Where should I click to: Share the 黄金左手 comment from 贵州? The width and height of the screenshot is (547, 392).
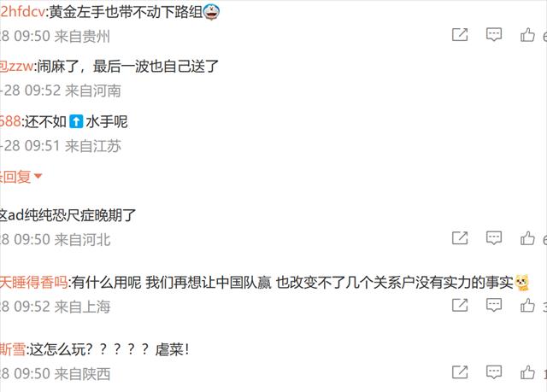pyautogui.click(x=460, y=35)
